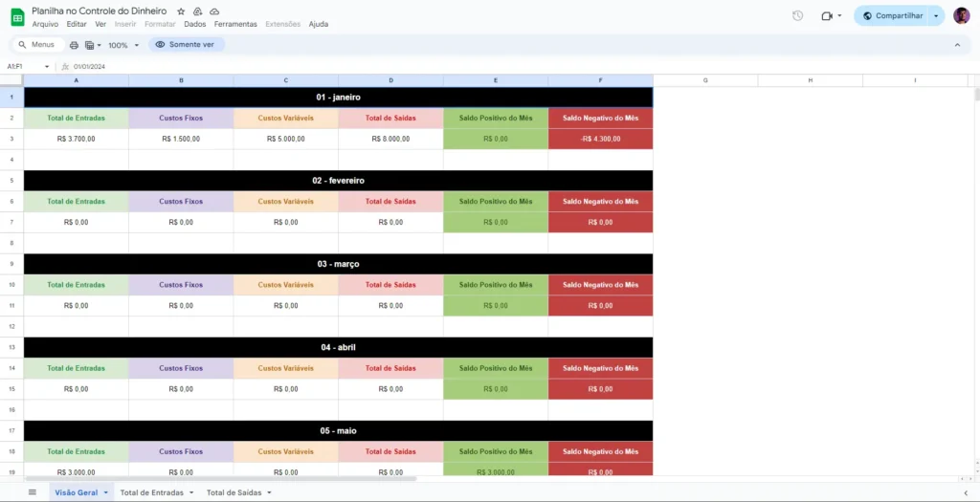Image resolution: width=980 pixels, height=502 pixels.
Task: Open the Compartilhar dropdown arrow
Action: (x=936, y=15)
